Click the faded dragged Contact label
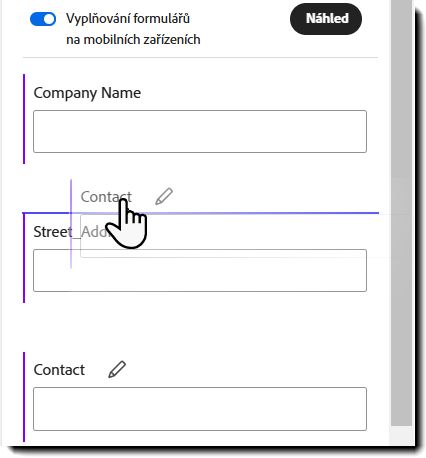This screenshot has height=458, width=426. (106, 197)
